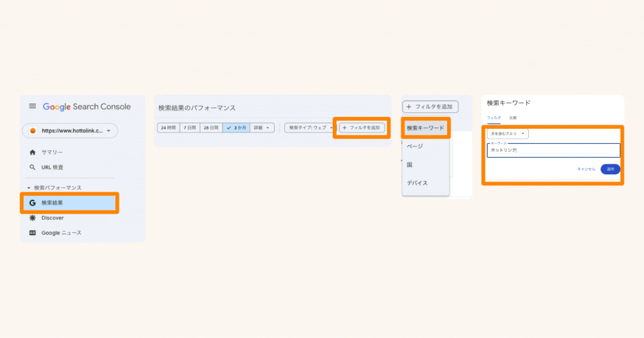Click the home icon beside サマリー
Image resolution: width=644 pixels, height=338 pixels.
[x=33, y=152]
